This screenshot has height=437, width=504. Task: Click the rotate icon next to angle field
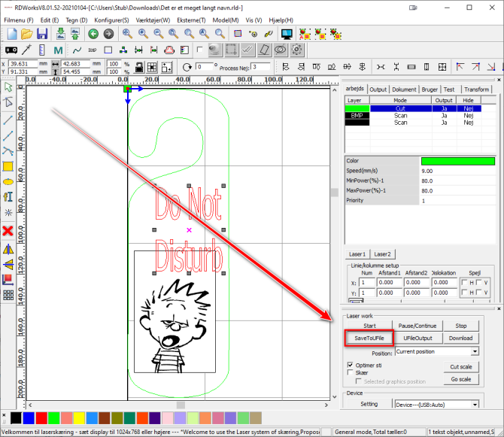tap(187, 68)
